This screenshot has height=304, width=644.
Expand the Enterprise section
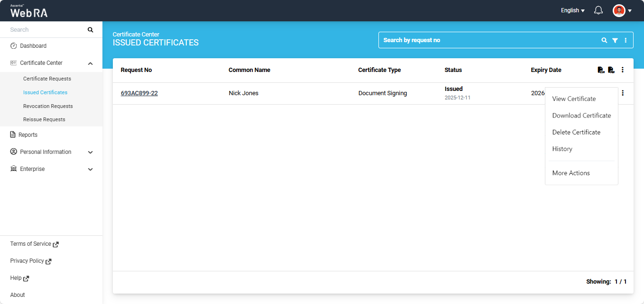91,170
